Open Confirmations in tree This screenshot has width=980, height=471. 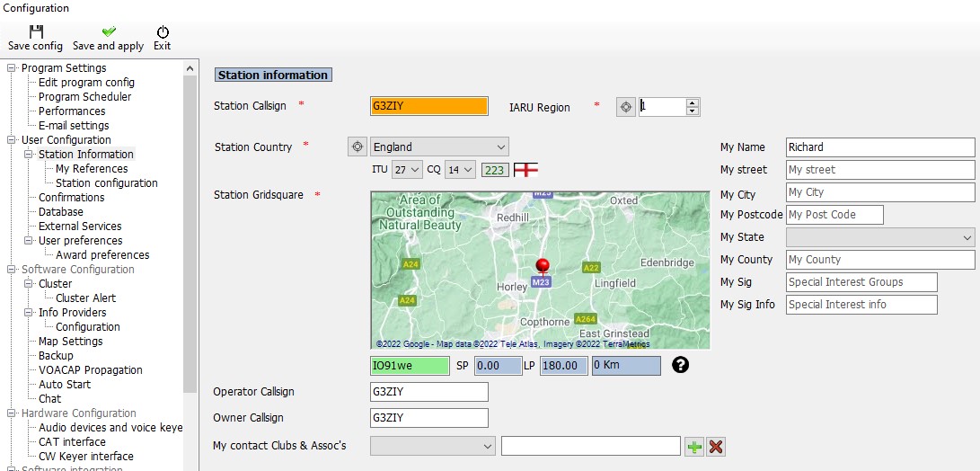(x=71, y=197)
